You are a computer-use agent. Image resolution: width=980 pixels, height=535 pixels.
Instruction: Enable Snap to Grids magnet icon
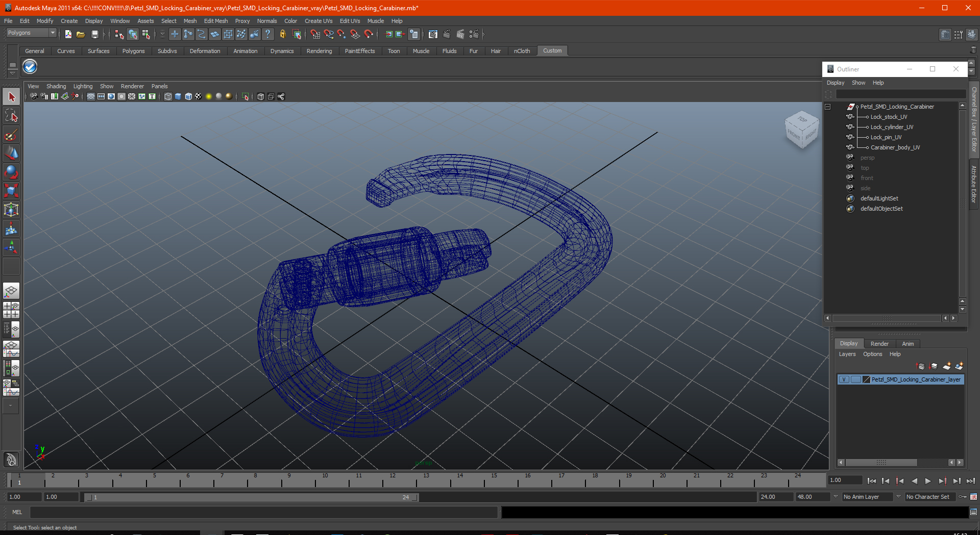pyautogui.click(x=315, y=34)
